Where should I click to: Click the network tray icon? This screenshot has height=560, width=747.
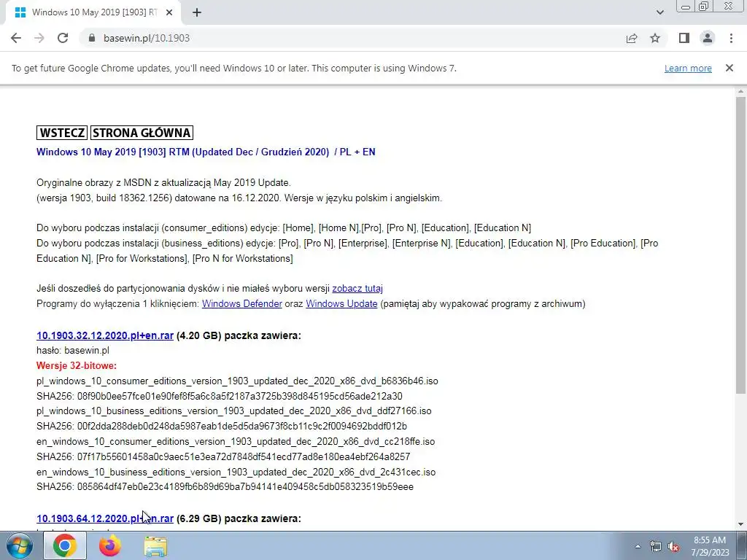(x=656, y=547)
